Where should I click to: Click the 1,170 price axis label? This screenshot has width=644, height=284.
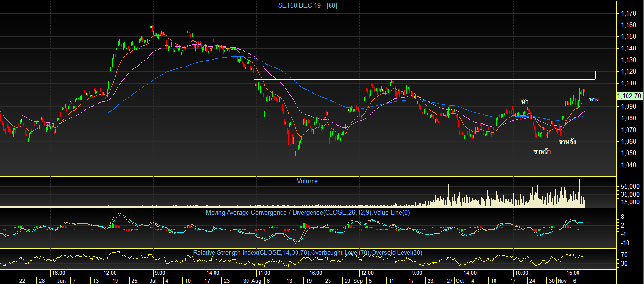(x=628, y=13)
